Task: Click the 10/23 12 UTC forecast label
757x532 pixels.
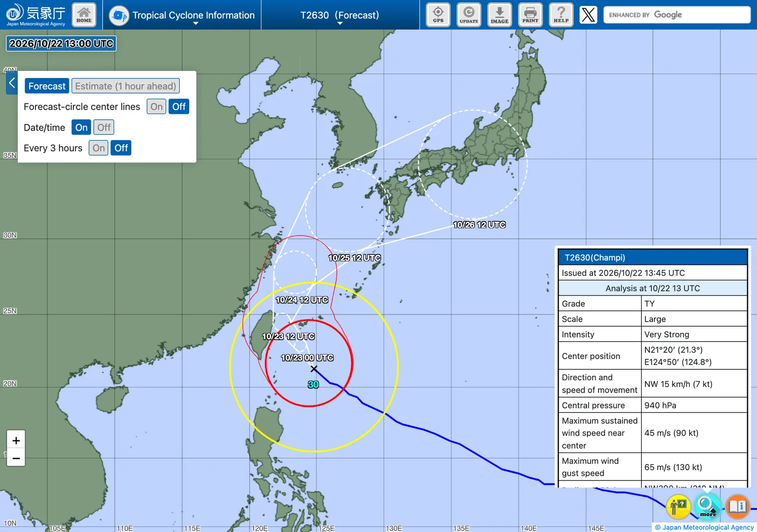Action: 288,337
